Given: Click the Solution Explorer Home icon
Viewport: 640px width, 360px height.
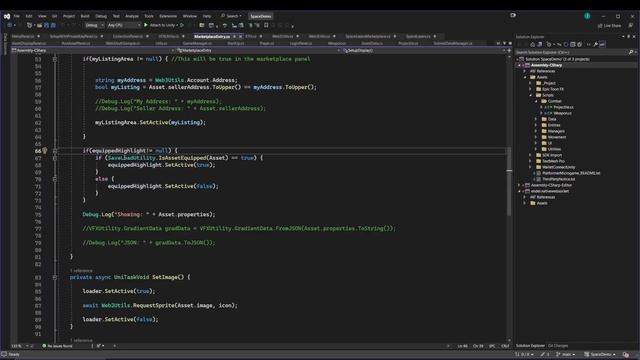Looking at the screenshot, I should tap(532, 44).
